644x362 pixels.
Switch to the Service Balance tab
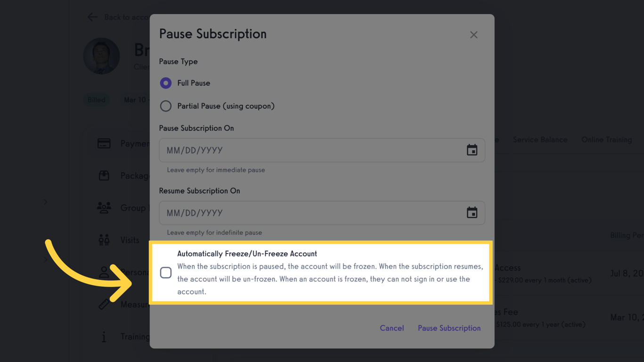(540, 140)
